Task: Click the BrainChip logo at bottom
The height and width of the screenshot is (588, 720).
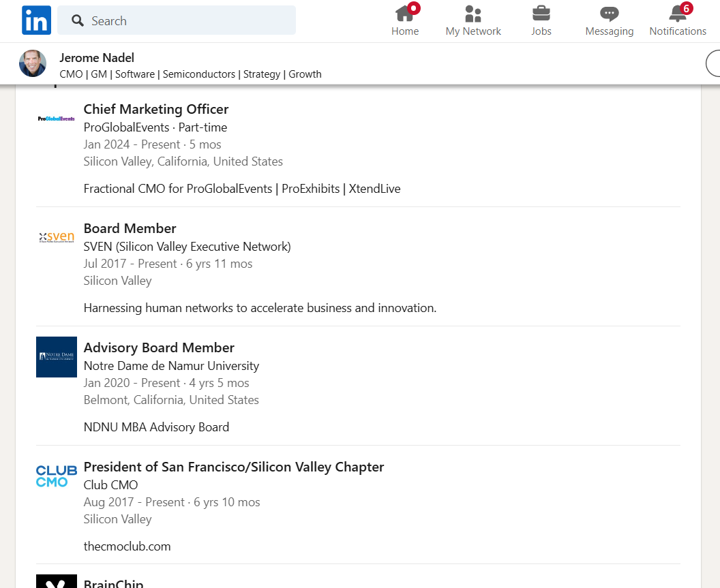Action: [x=57, y=581]
